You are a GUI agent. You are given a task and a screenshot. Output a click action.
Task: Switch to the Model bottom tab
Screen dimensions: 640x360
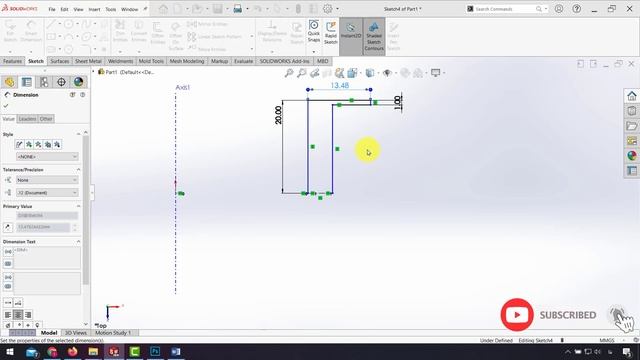[x=49, y=333]
